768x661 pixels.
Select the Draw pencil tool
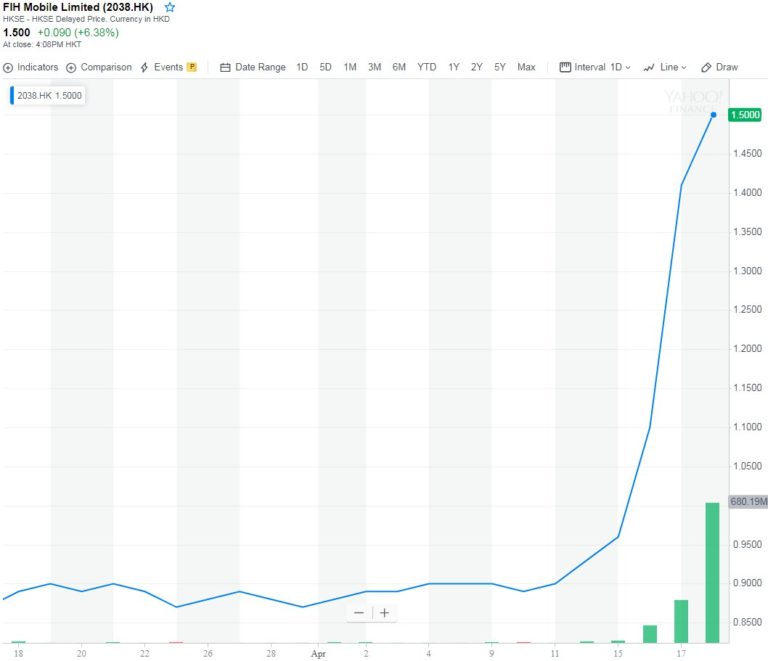click(706, 67)
